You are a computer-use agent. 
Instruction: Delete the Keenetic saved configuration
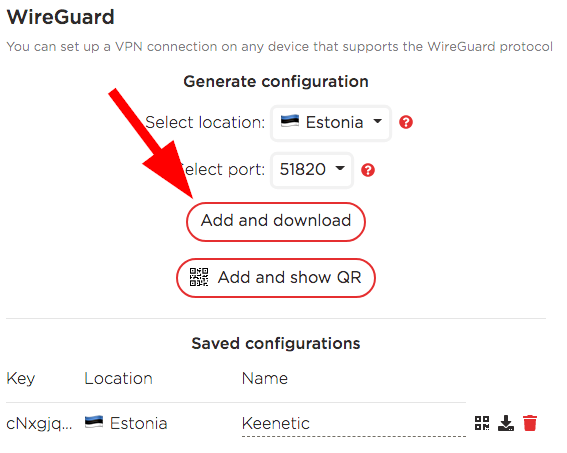(530, 423)
